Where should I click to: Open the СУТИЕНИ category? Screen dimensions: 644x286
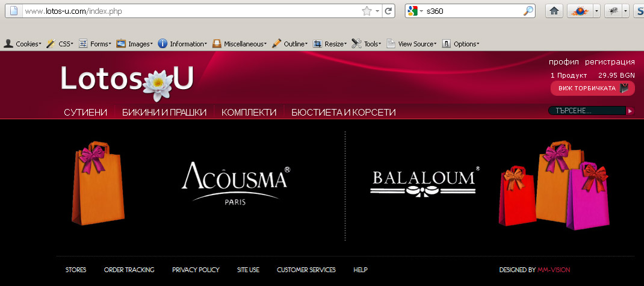[85, 112]
